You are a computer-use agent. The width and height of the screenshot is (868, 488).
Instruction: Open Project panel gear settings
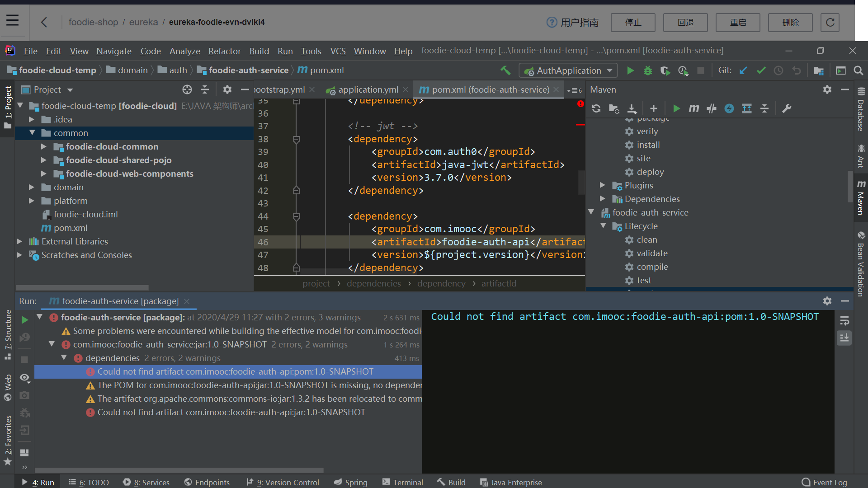227,89
